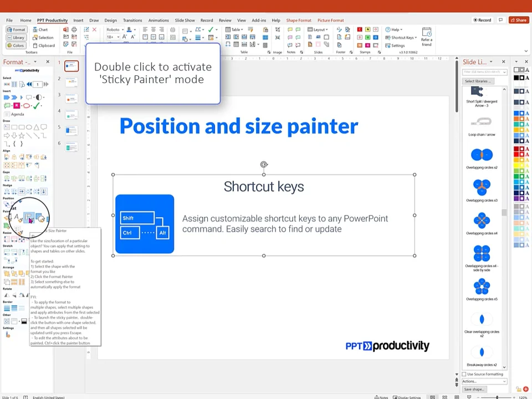Select the Position and Size Painter icon

click(x=29, y=217)
